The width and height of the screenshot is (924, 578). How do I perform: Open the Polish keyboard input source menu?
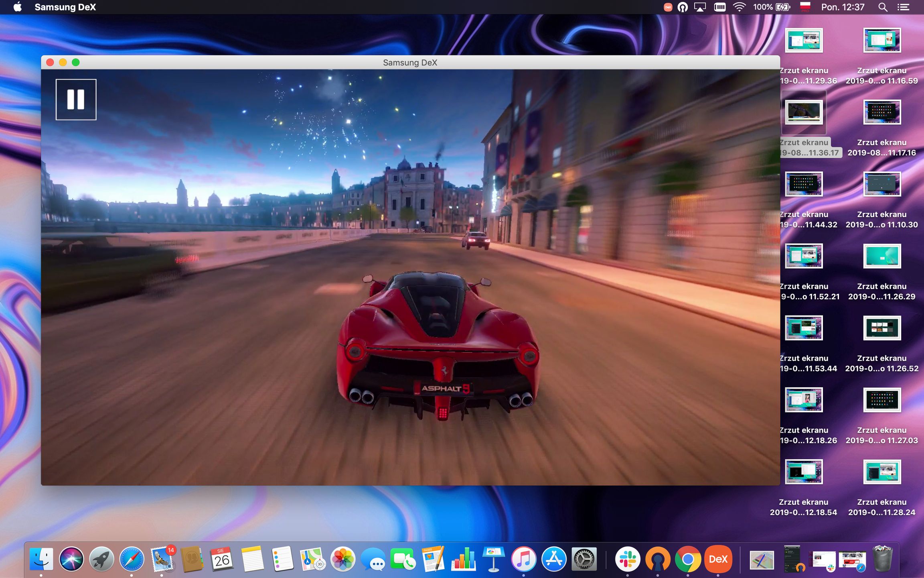coord(805,7)
